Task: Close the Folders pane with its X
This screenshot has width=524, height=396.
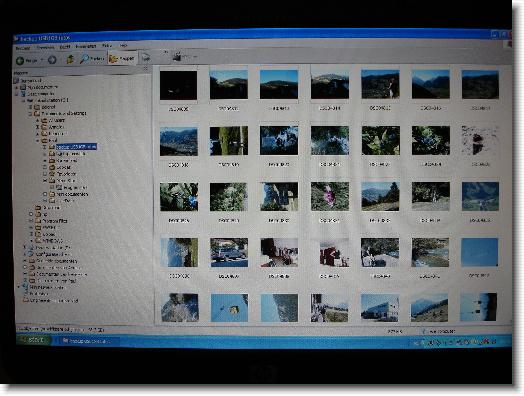Action: (145, 68)
